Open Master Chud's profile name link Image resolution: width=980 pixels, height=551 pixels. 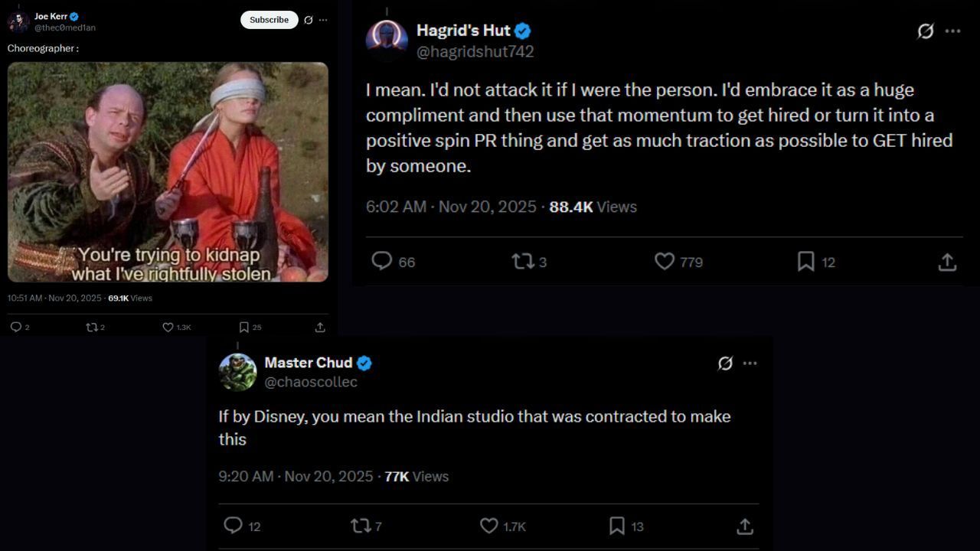click(x=308, y=363)
